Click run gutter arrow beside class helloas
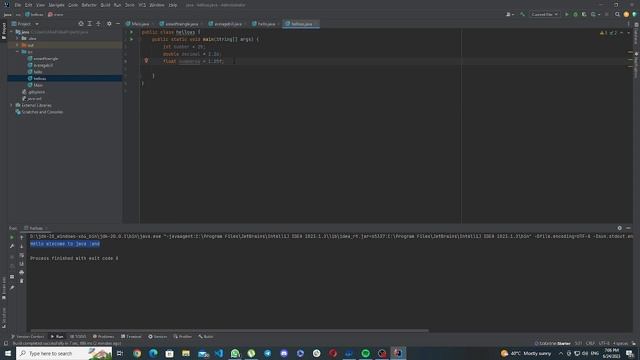 pos(131,32)
